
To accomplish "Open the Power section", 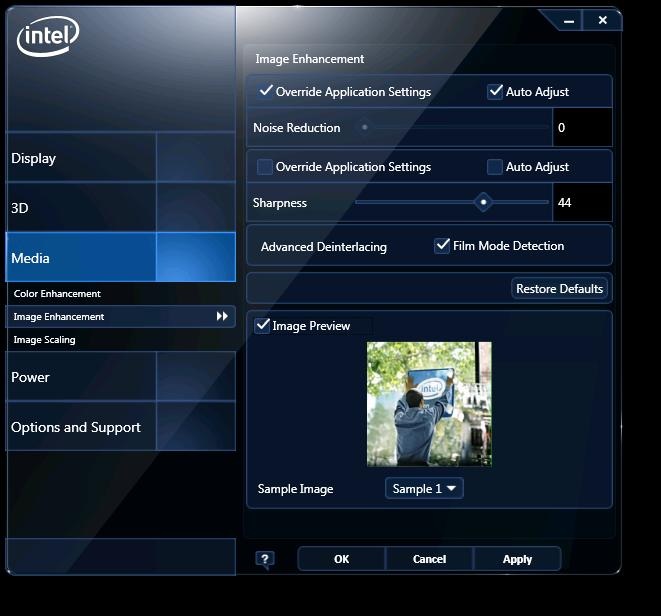I will (121, 377).
